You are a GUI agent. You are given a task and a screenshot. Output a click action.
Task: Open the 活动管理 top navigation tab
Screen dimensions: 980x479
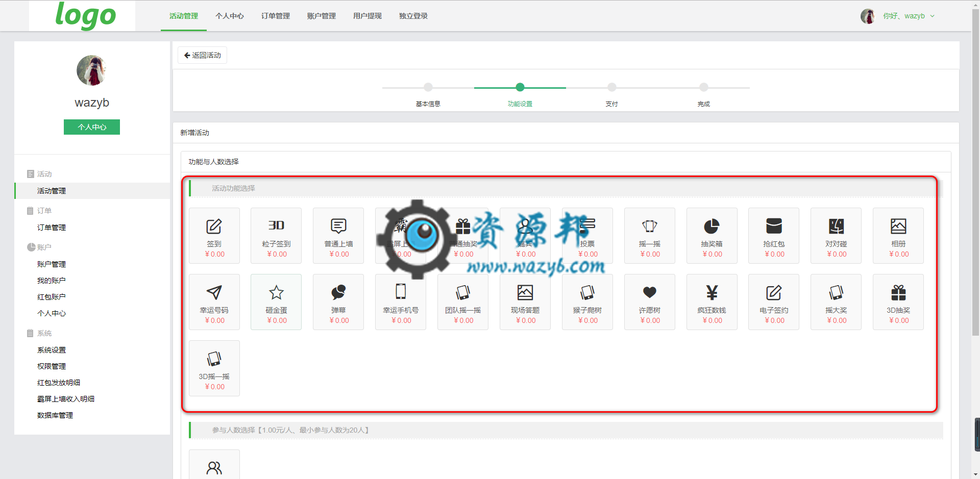pos(184,16)
